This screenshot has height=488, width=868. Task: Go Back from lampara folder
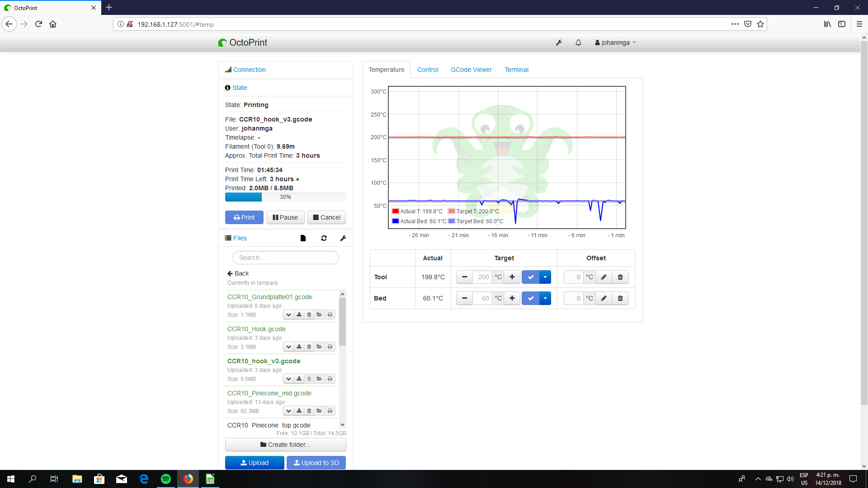tap(238, 273)
